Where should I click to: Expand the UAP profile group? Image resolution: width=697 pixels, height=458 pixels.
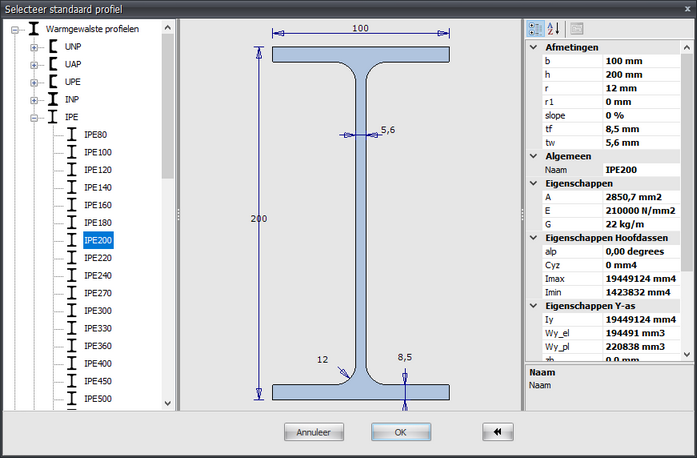[x=34, y=65]
